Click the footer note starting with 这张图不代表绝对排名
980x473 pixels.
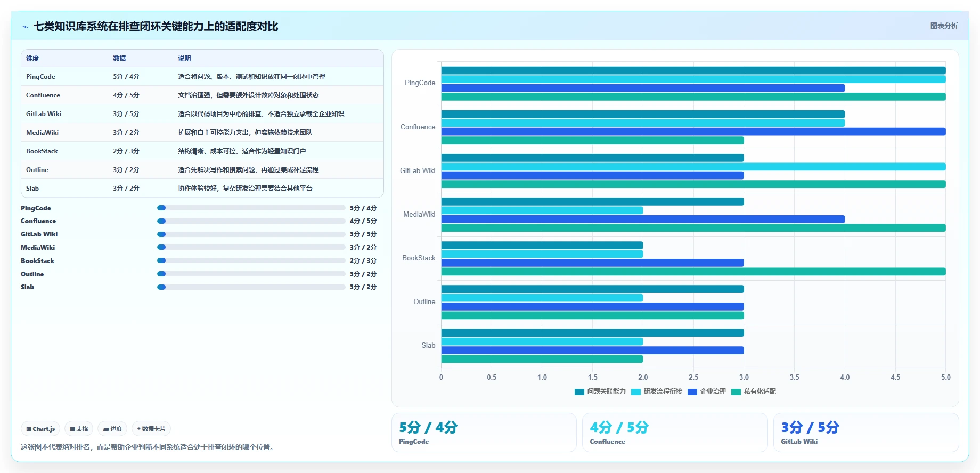(148, 447)
